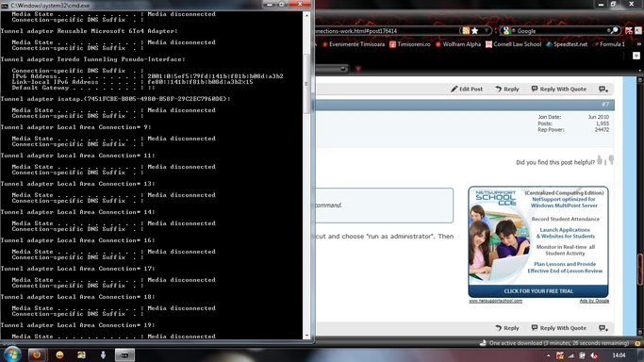The image size is (644, 362).
Task: Click Reply With Quote in post header bar
Action: (559, 89)
